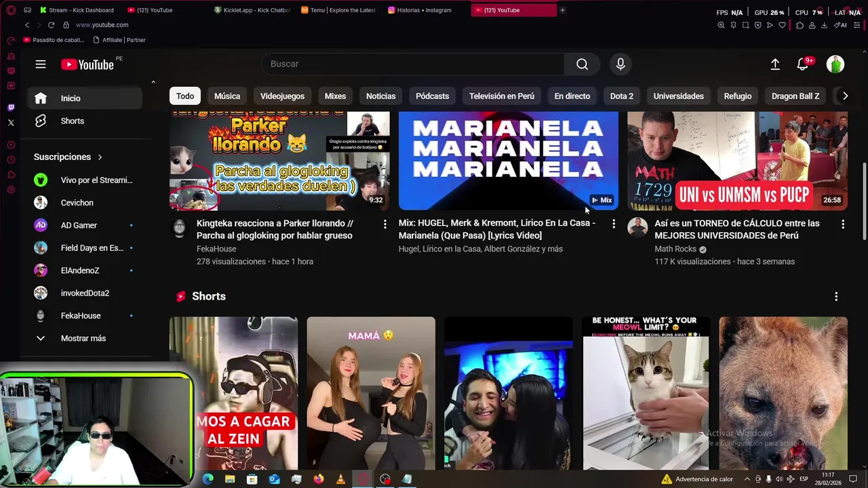The width and height of the screenshot is (868, 488).
Task: Open the Math Rocks channel name link
Action: [675, 249]
